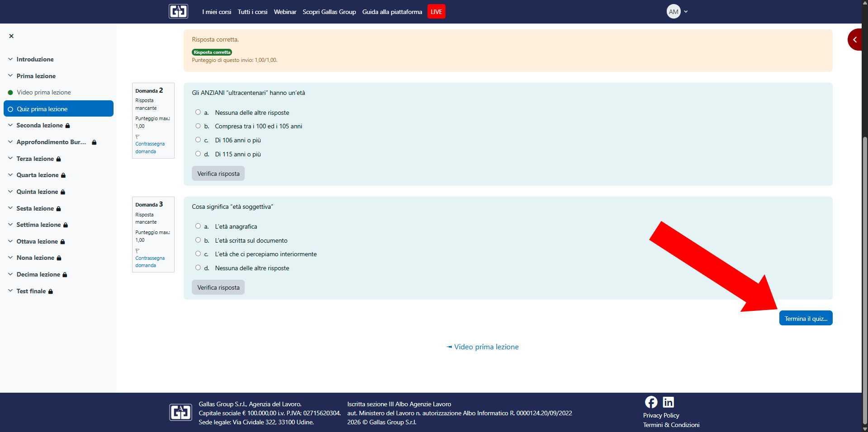The width and height of the screenshot is (868, 432).
Task: Click the Gallas Group logo in header
Action: coord(178,11)
